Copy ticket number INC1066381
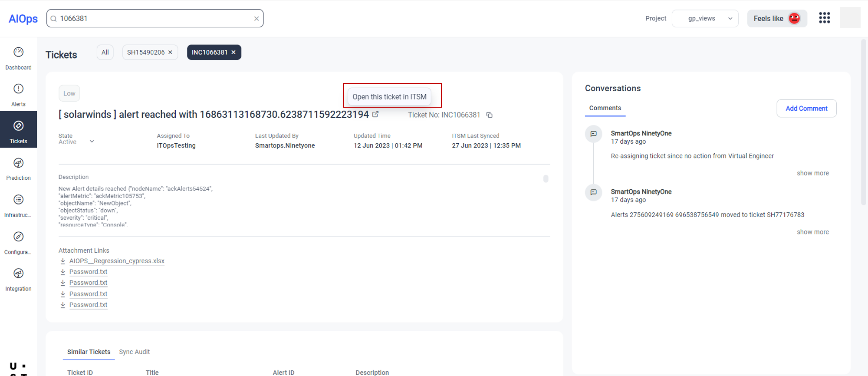Viewport: 868px width, 376px height. pyautogui.click(x=489, y=115)
